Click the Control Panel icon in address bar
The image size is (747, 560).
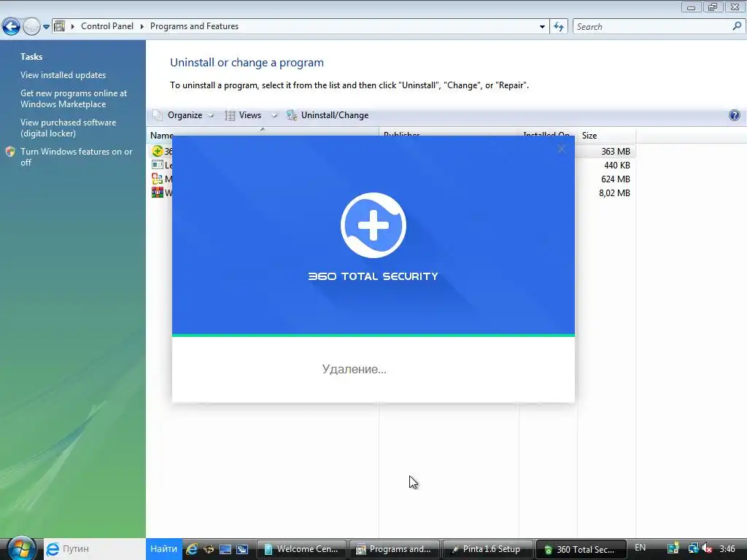pyautogui.click(x=60, y=26)
